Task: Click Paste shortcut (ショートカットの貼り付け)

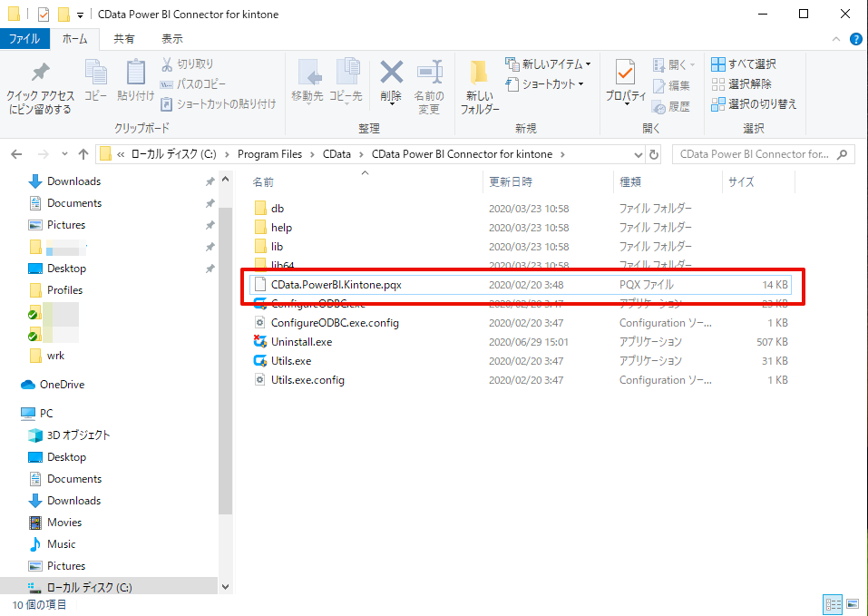Action: (218, 103)
